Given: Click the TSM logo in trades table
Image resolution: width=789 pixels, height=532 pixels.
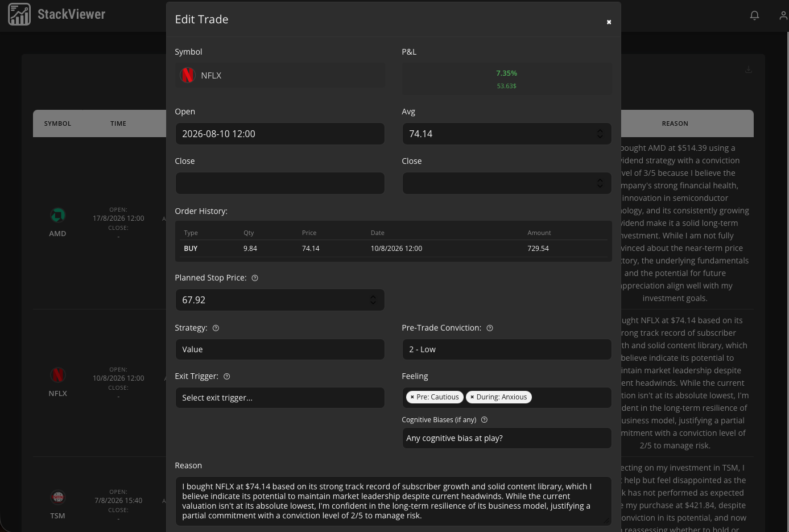Looking at the screenshot, I should [x=57, y=497].
